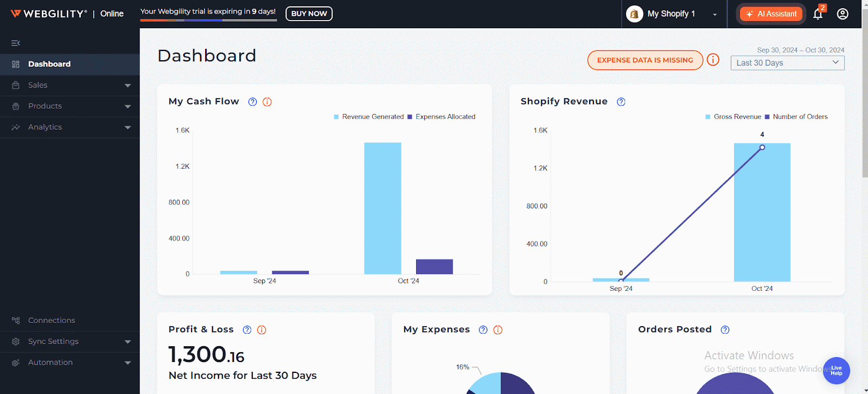Screen dimensions: 868x394
Task: Expand the Analytics sidebar section
Action: (x=69, y=127)
